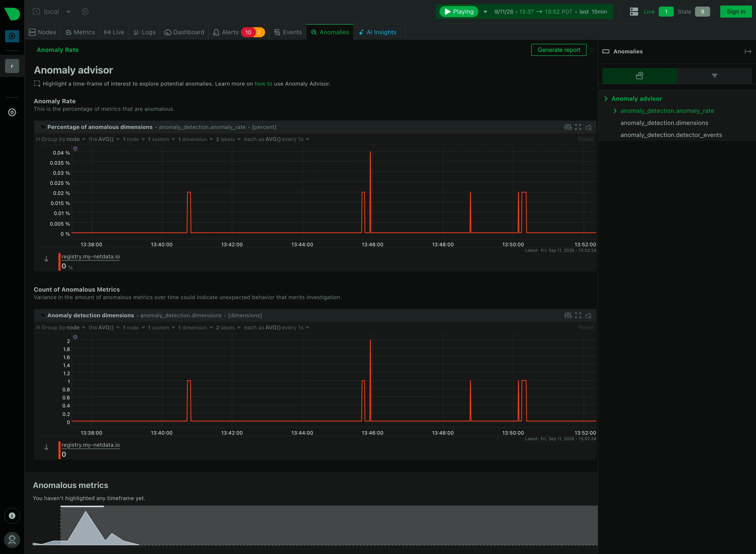
Task: Click the time range selector showing last 15min
Action: click(551, 12)
